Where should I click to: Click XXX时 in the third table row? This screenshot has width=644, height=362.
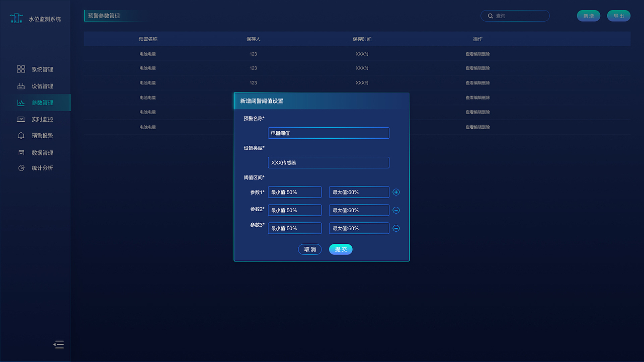pyautogui.click(x=362, y=83)
